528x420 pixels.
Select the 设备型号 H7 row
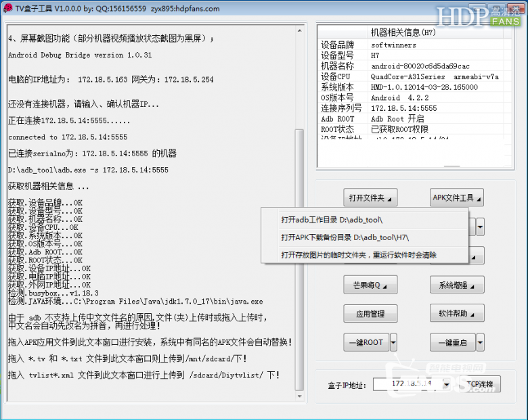(415, 55)
